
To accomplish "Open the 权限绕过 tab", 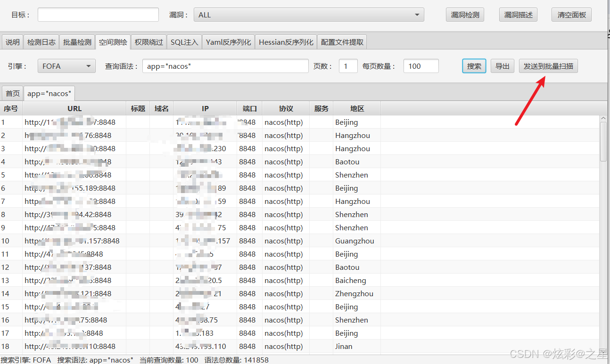I will tap(149, 42).
